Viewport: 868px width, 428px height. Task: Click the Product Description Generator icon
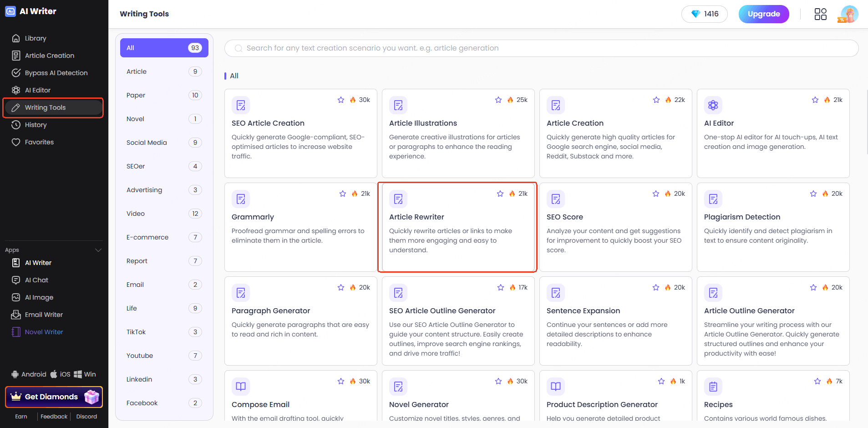556,387
